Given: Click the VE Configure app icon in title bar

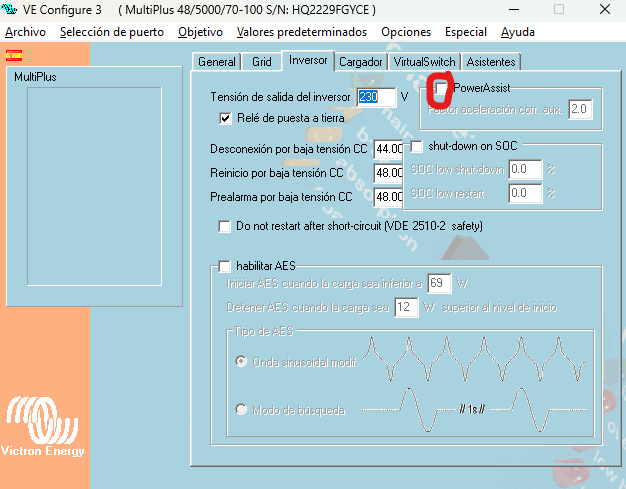Looking at the screenshot, I should (9, 9).
